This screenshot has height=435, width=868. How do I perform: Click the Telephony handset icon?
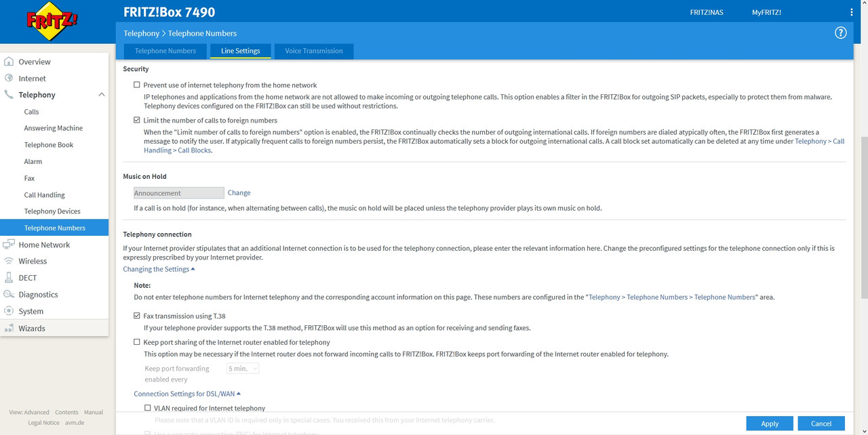point(9,95)
